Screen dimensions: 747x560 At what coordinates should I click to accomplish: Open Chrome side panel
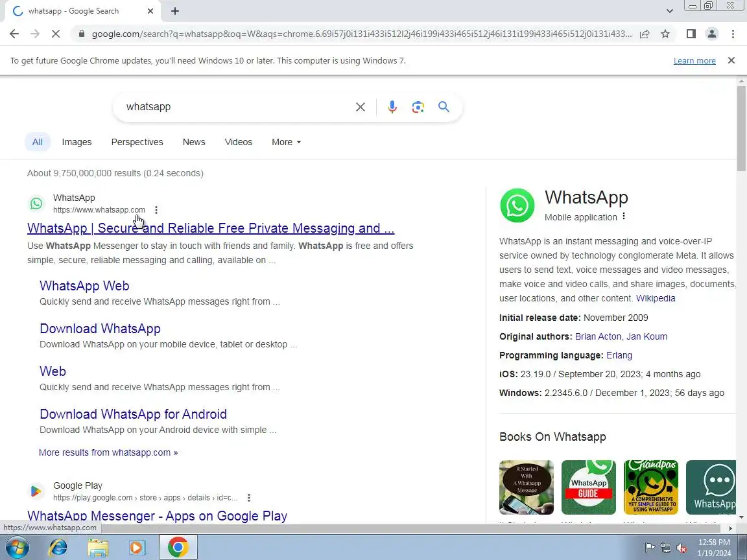[x=691, y=34]
